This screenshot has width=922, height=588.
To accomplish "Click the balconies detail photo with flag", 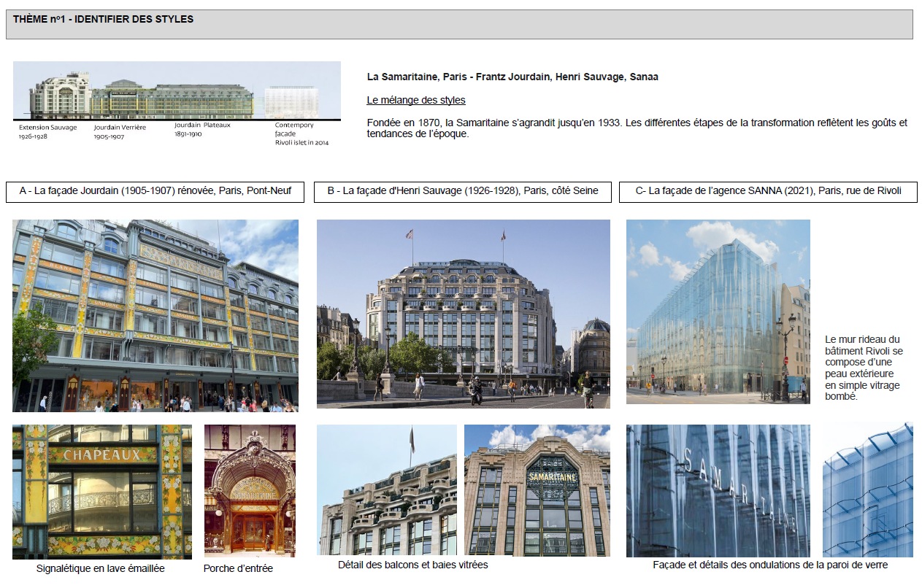I will point(386,490).
